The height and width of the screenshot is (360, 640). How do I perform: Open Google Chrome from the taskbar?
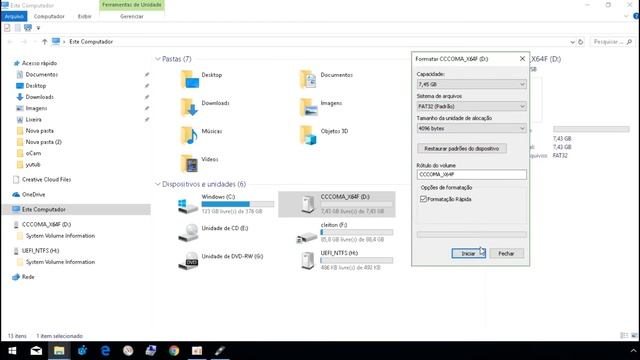tap(174, 351)
